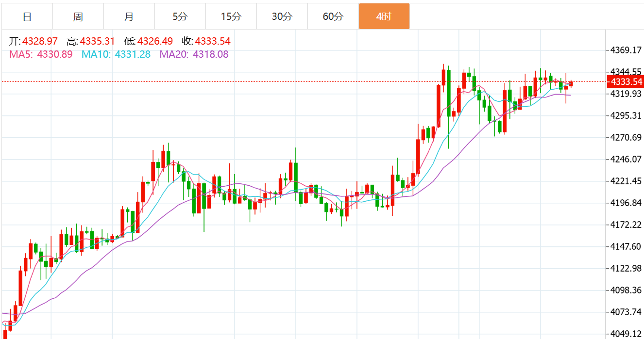The width and height of the screenshot is (644, 339).
Task: Click the MA5 indicator value 4330.89
Action: tap(54, 54)
